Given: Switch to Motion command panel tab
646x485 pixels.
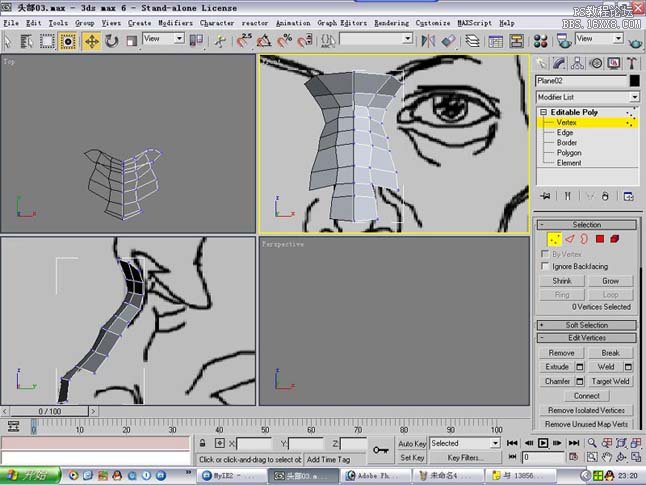Looking at the screenshot, I should (596, 63).
